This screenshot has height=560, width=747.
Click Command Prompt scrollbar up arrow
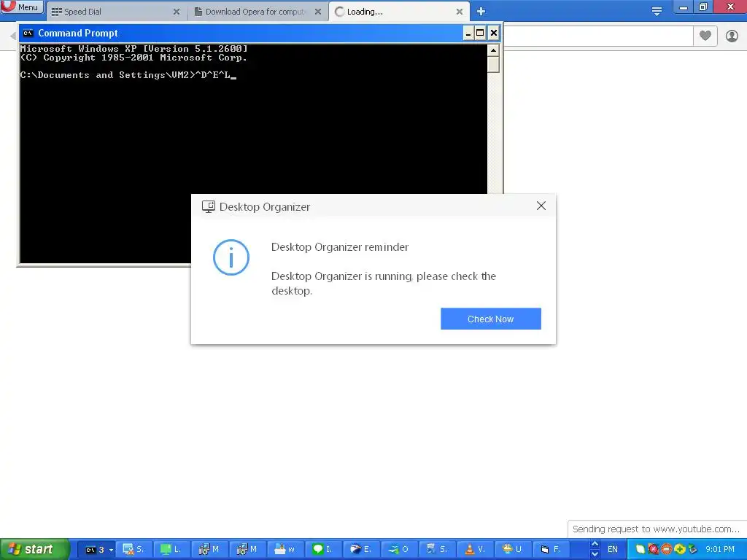click(x=493, y=50)
